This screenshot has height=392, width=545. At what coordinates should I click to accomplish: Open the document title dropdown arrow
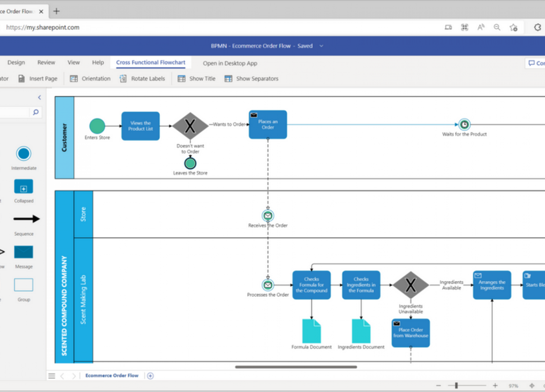pos(321,46)
